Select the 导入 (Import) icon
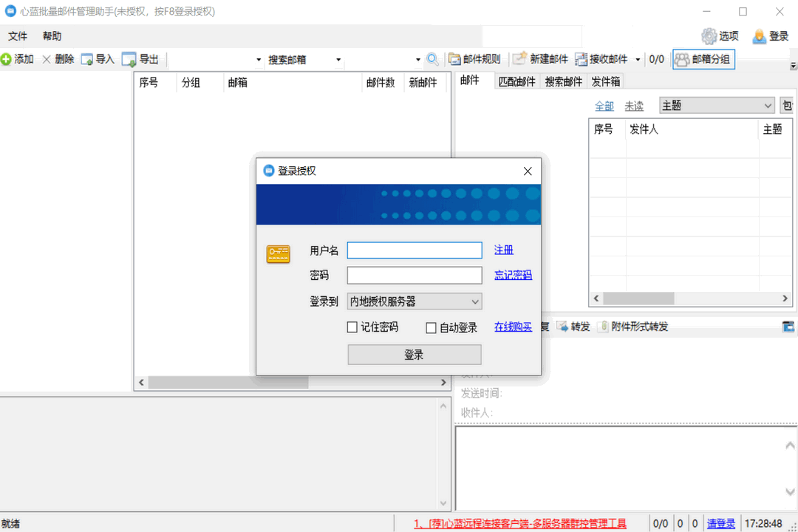Image resolution: width=798 pixels, height=532 pixels. pyautogui.click(x=85, y=59)
